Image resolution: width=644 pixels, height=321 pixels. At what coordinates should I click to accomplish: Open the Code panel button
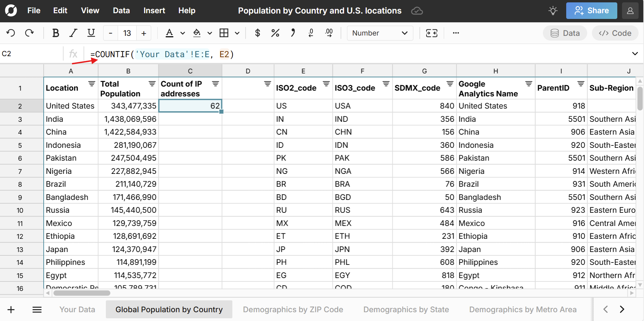615,33
